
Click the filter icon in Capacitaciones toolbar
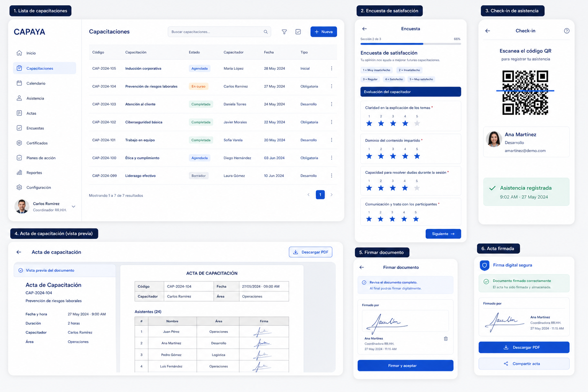(x=284, y=32)
